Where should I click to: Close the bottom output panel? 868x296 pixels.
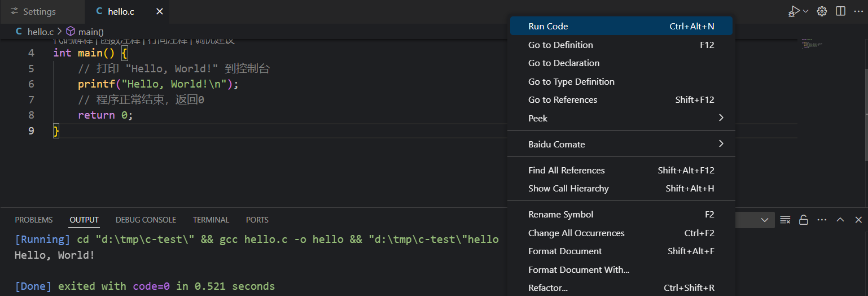[x=858, y=220]
